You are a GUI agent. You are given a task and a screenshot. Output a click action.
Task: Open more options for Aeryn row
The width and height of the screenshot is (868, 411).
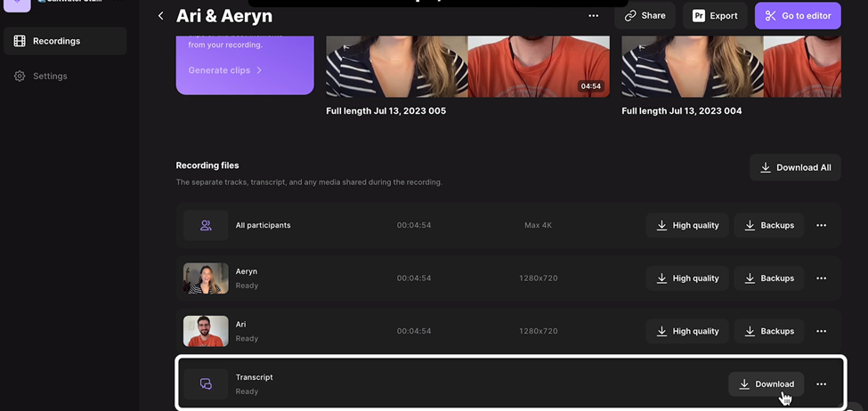[822, 278]
